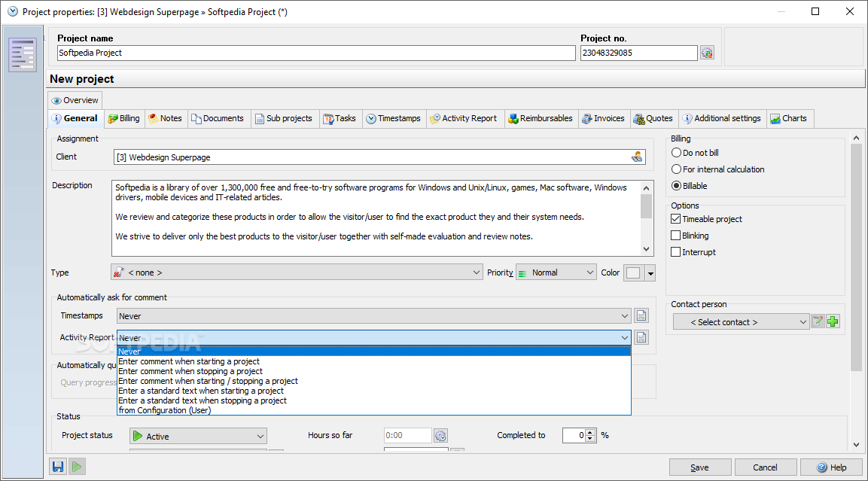Click the Save button
Screen dimensions: 868x481
(699, 467)
